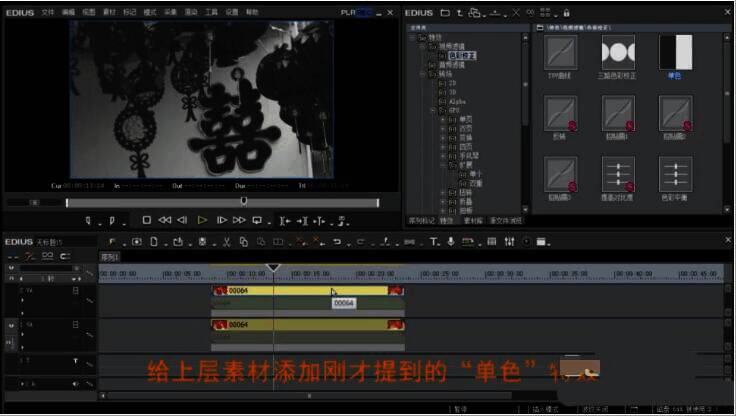Open the Undo history dropdown arrow
The image size is (739, 417).
click(x=348, y=244)
